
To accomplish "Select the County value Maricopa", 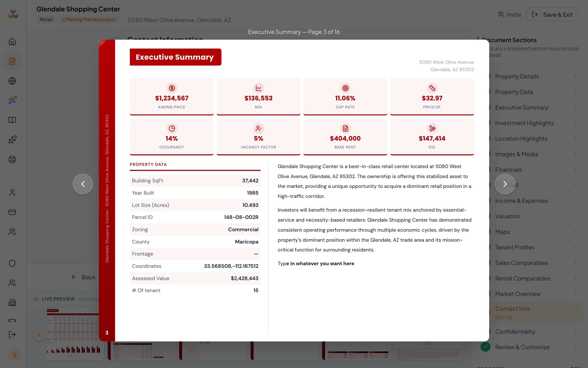I will 247,242.
